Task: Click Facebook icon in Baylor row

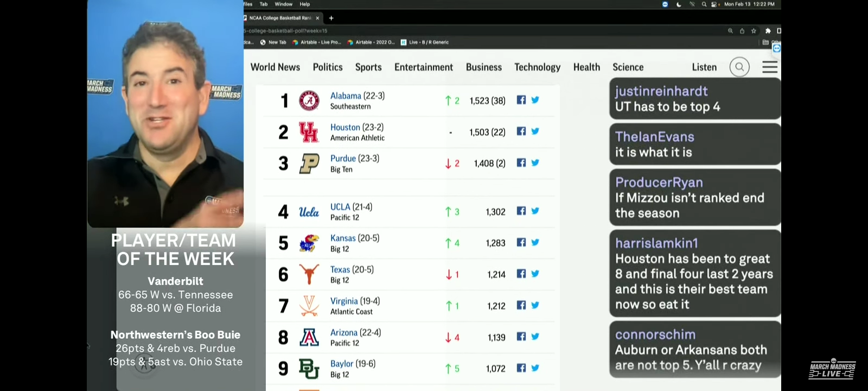Action: (521, 368)
